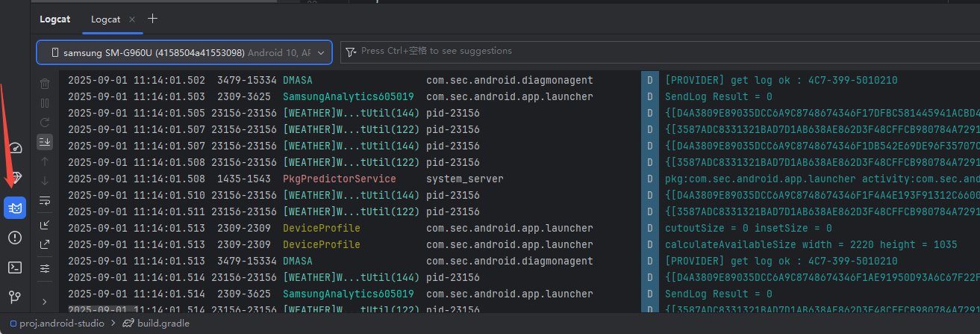
Task: Click proj.android-studio breadcrumb
Action: (56, 324)
